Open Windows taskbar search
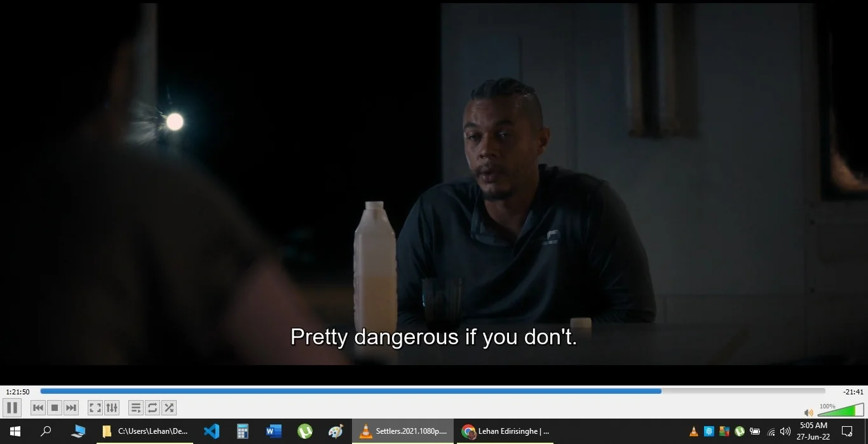This screenshot has height=444, width=868. pyautogui.click(x=46, y=431)
